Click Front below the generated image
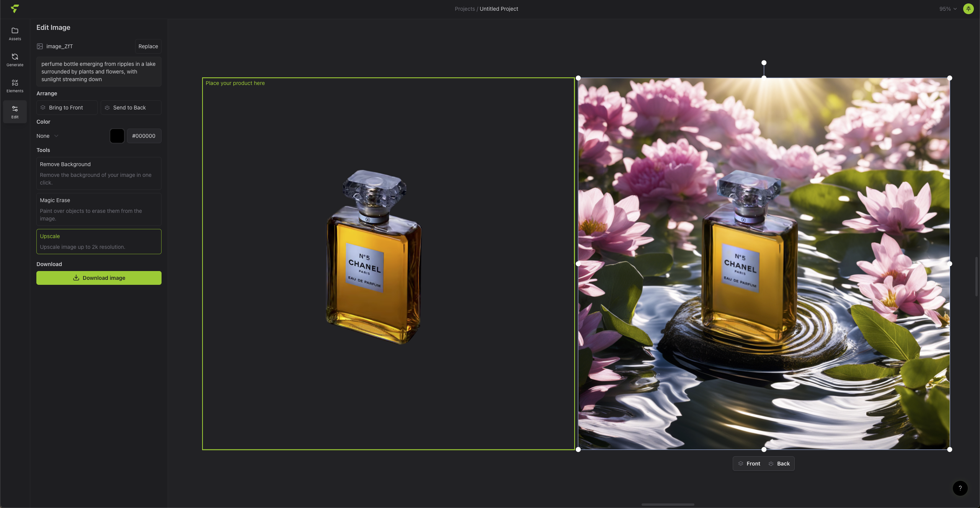The height and width of the screenshot is (508, 980). tap(749, 464)
